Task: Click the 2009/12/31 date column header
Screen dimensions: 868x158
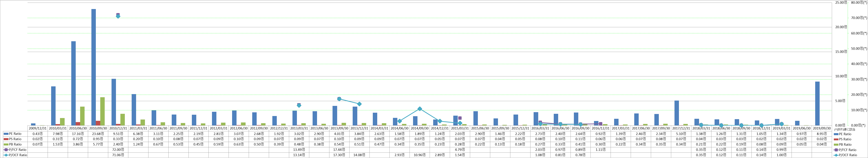Action: tap(38, 128)
